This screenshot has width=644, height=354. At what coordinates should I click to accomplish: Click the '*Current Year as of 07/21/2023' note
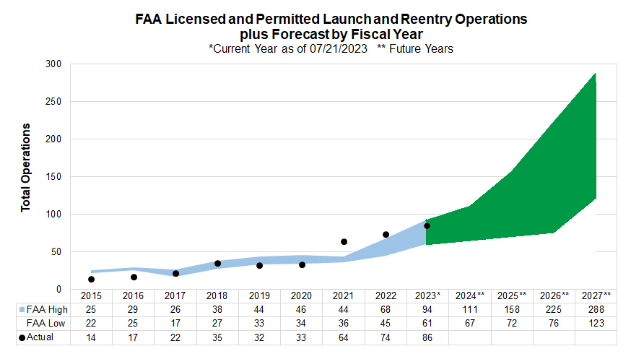(x=288, y=49)
